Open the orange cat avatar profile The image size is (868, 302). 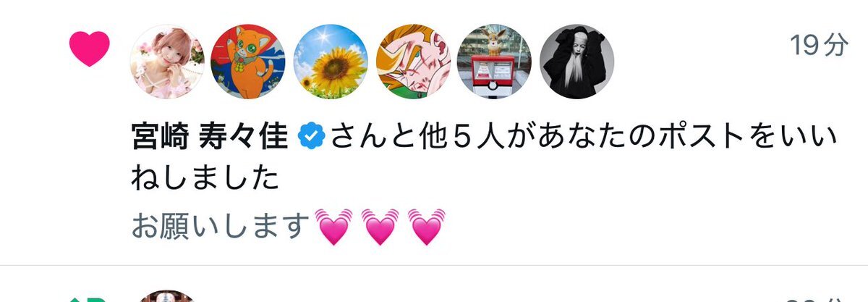(248, 62)
